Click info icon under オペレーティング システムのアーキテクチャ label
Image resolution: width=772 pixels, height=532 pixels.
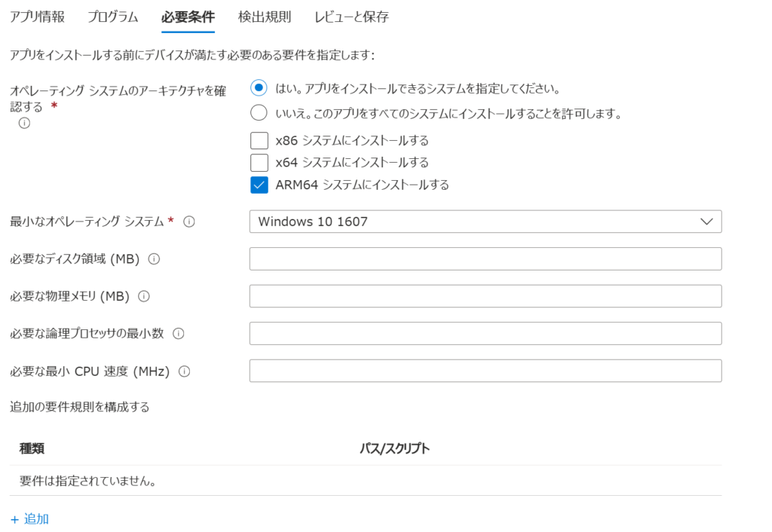pyautogui.click(x=24, y=124)
